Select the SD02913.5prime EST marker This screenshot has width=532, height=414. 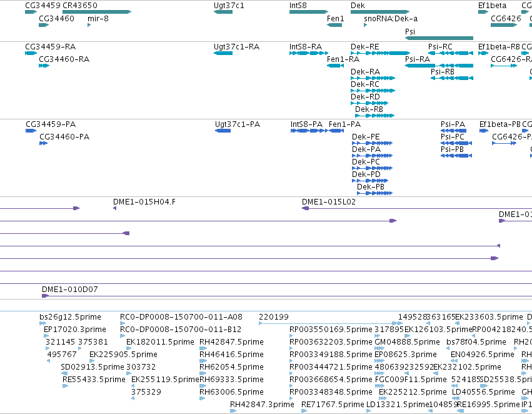click(64, 373)
